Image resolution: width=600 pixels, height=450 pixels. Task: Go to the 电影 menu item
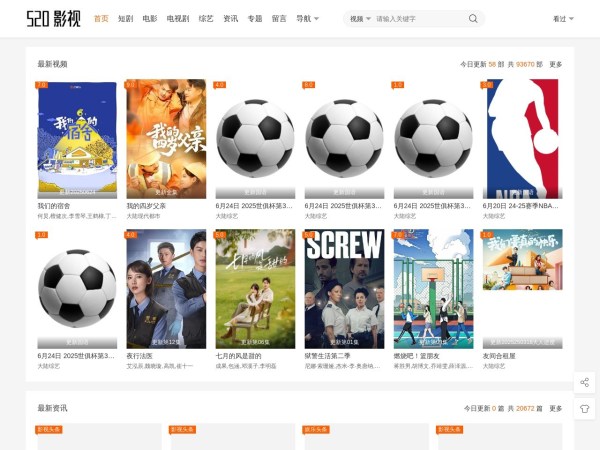pos(150,19)
